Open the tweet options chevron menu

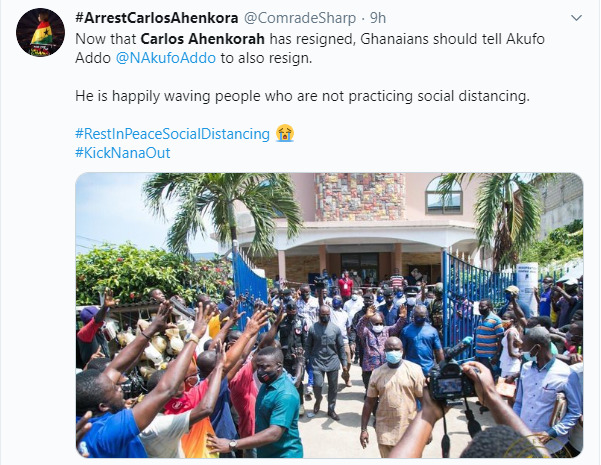[576, 18]
